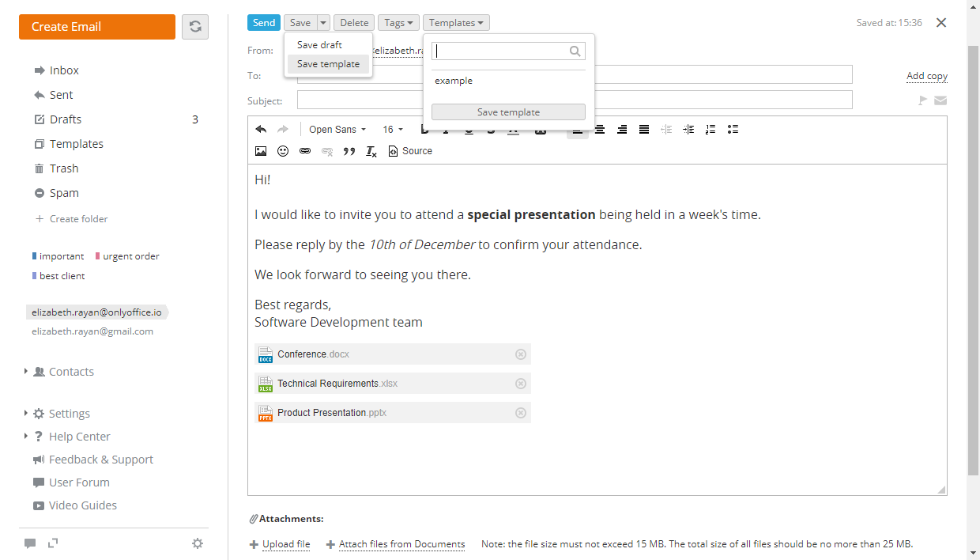980x560 pixels.
Task: Click the Add copy link
Action: point(926,76)
